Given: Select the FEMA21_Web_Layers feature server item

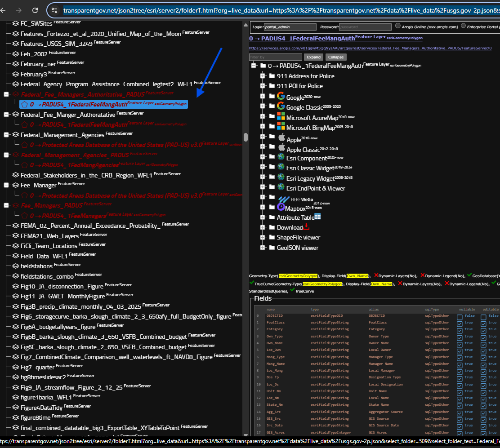Looking at the screenshot, I should [x=49, y=235].
